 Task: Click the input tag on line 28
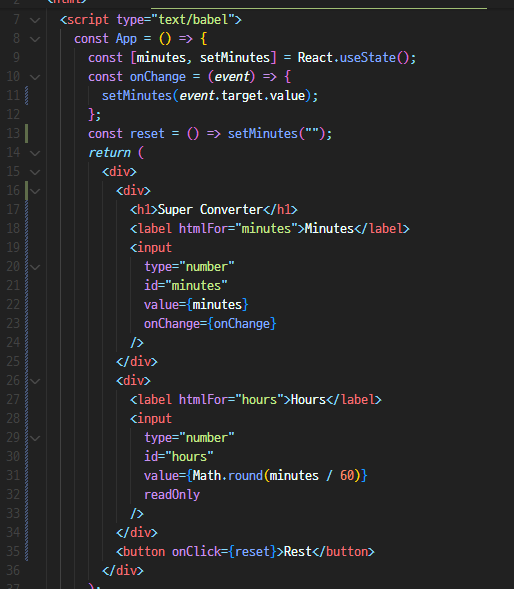[x=151, y=418]
